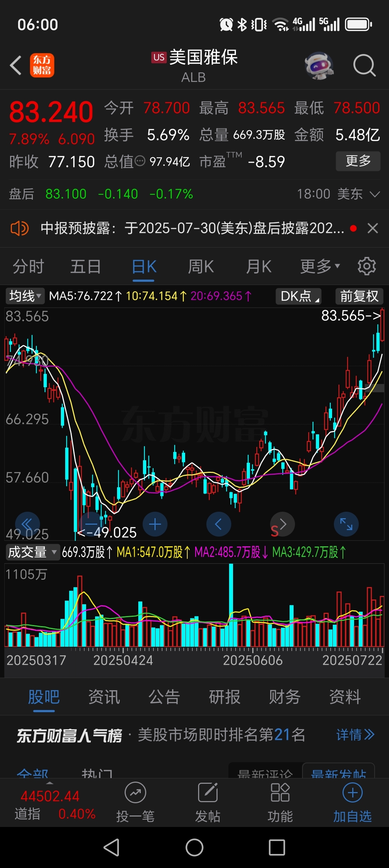The image size is (389, 868).
Task: Add stock via 加自选 plus icon
Action: 353,792
